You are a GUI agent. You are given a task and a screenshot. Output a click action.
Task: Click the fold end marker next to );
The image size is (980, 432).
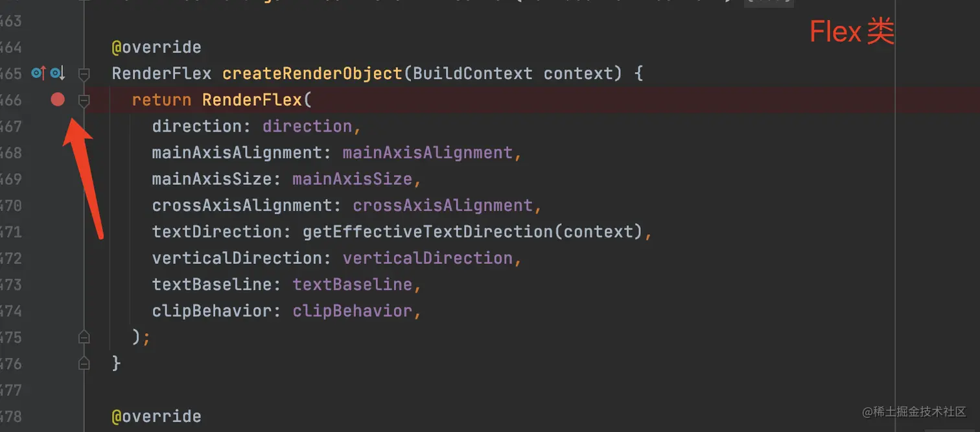pyautogui.click(x=84, y=337)
